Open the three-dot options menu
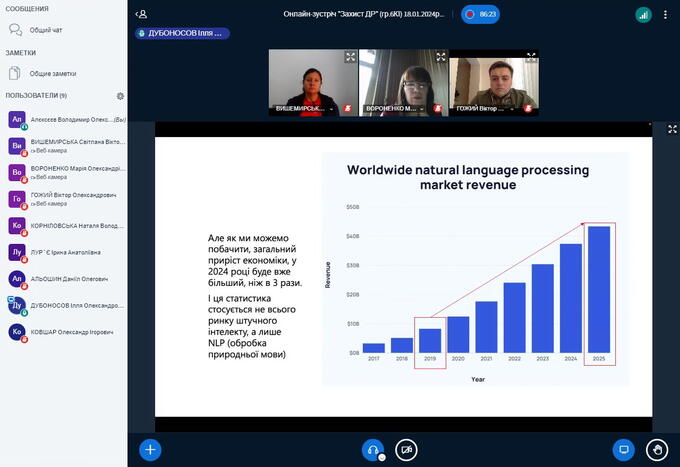The height and width of the screenshot is (467, 680). 667,15
